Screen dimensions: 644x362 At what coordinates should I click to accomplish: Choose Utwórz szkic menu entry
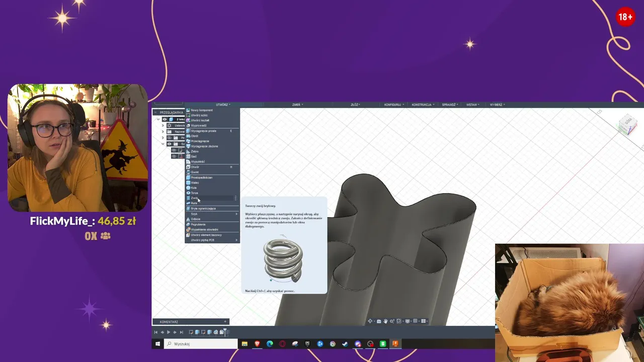[212, 115]
